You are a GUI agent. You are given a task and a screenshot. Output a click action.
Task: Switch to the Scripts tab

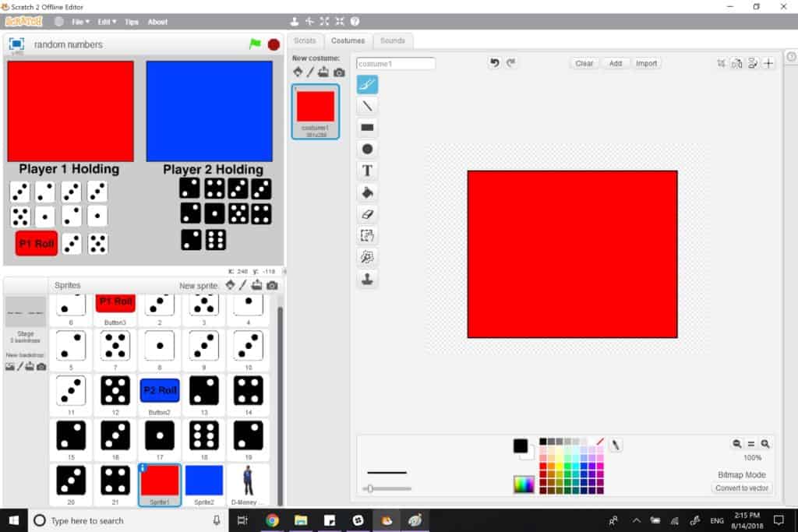point(305,41)
